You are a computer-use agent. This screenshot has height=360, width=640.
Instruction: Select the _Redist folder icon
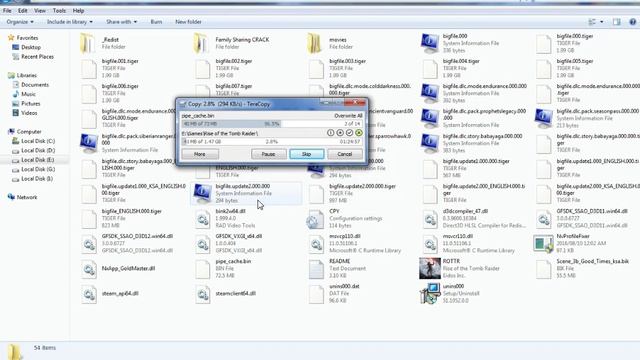[87, 43]
